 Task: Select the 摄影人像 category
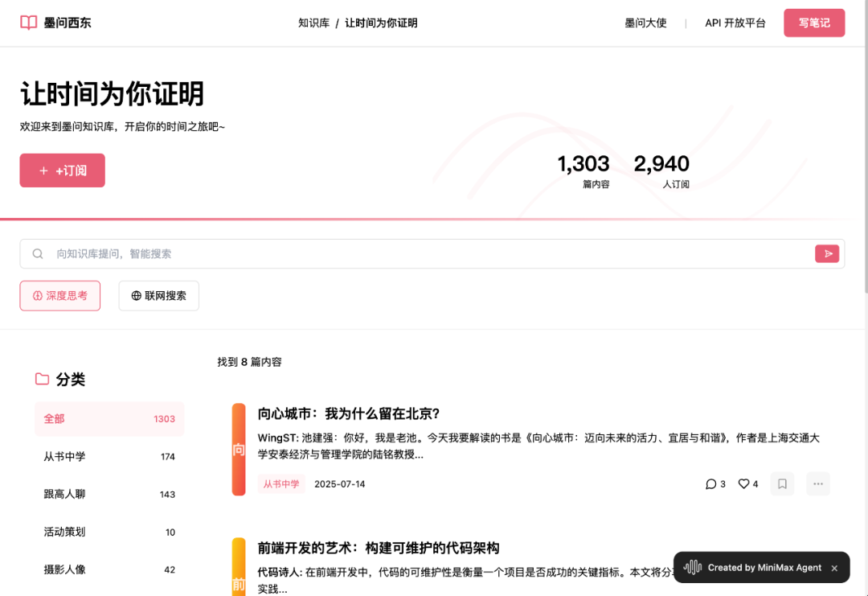click(109, 569)
